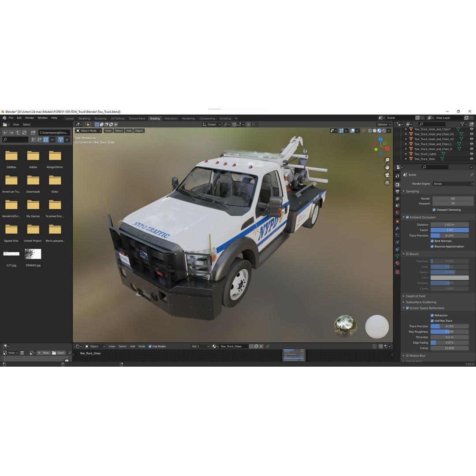Viewport: 476px width, 476px height.
Task: Enable the Bloom checkbox
Action: pyautogui.click(x=407, y=254)
